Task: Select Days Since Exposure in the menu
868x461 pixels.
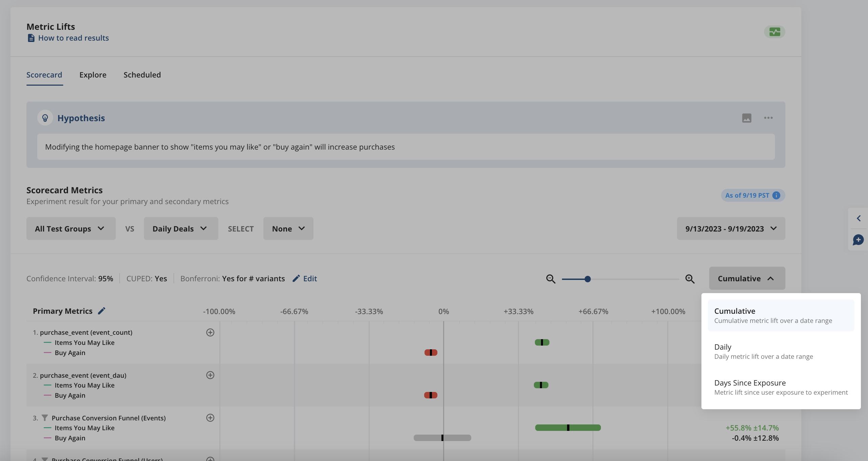Action: pyautogui.click(x=781, y=387)
